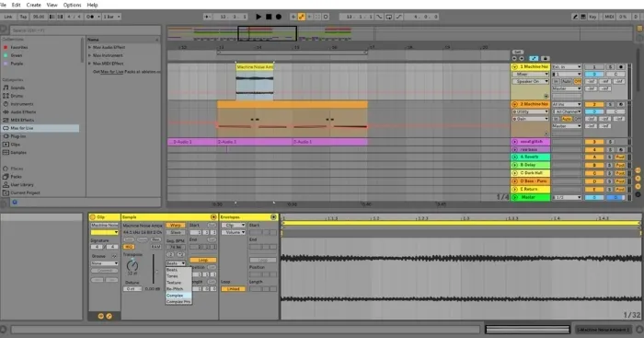644x338 pixels.
Task: Stop playback with the Stop button
Action: [269, 17]
